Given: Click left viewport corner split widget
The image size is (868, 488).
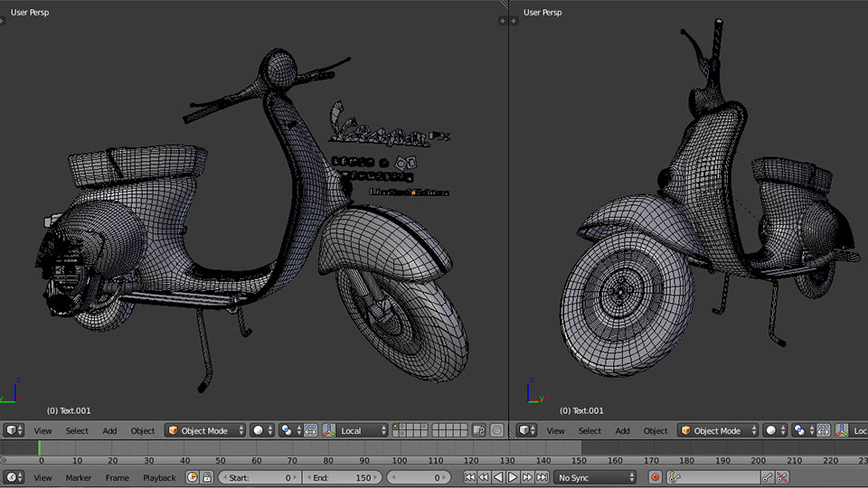Looking at the screenshot, I should click(x=505, y=4).
